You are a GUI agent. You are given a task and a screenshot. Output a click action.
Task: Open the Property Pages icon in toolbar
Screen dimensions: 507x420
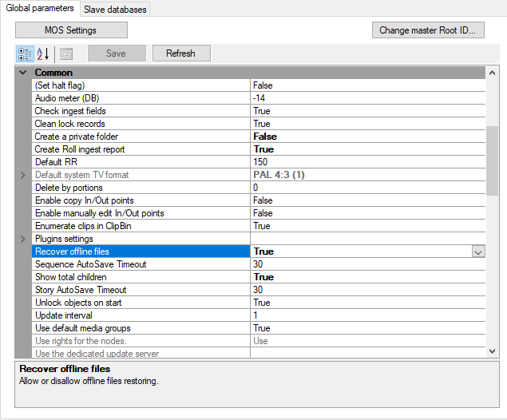(x=66, y=53)
